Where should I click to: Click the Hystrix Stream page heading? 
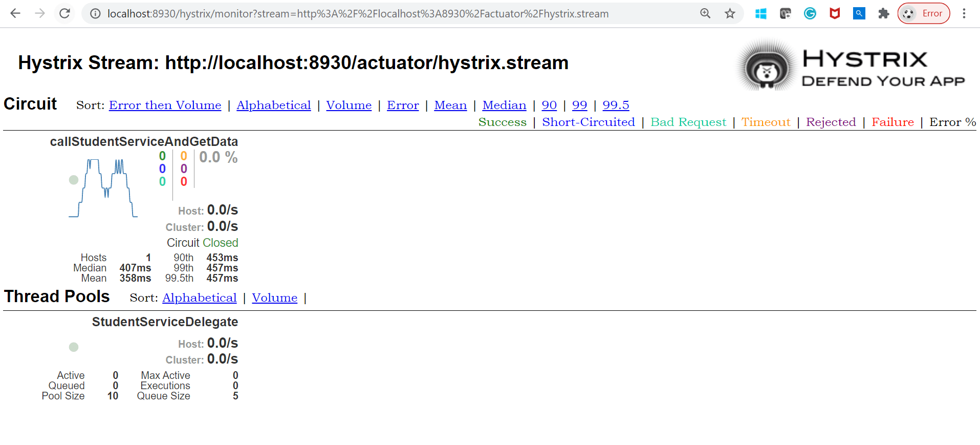pos(293,62)
